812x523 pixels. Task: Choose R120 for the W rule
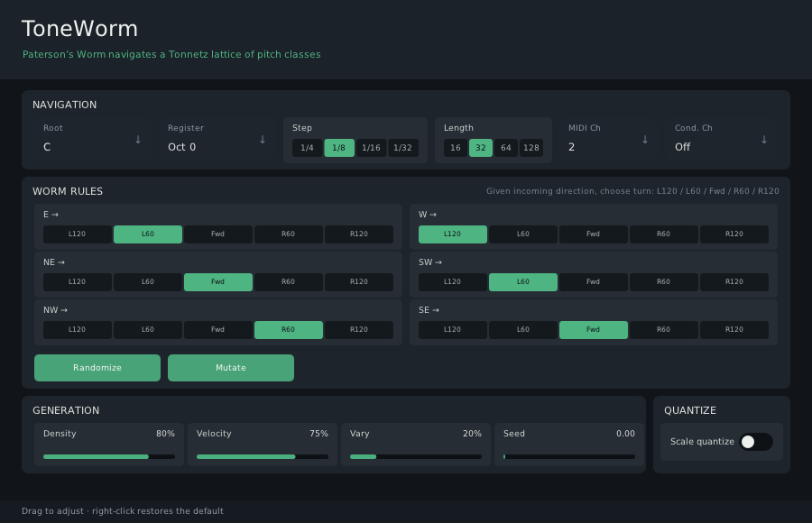[734, 234]
